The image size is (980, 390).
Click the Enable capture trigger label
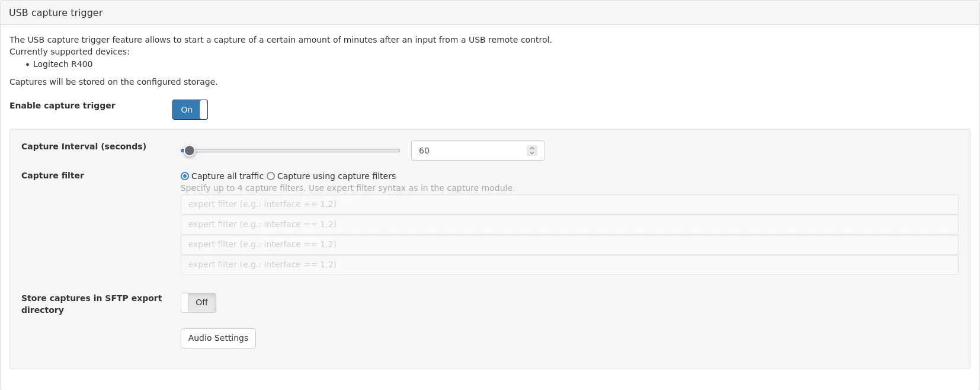[x=62, y=106]
